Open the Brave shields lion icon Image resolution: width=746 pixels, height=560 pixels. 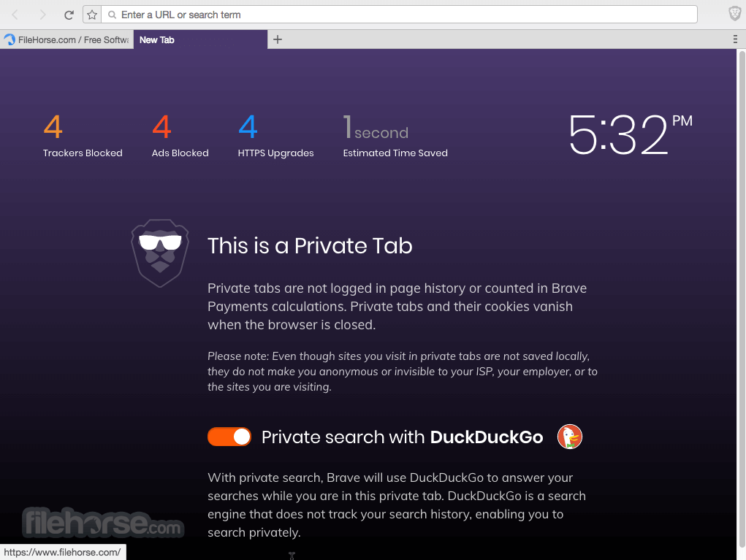point(734,14)
